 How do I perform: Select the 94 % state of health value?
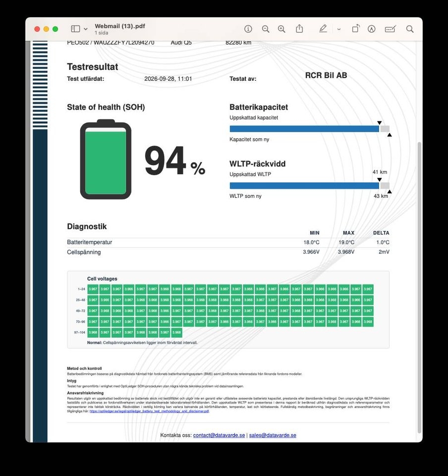click(175, 160)
